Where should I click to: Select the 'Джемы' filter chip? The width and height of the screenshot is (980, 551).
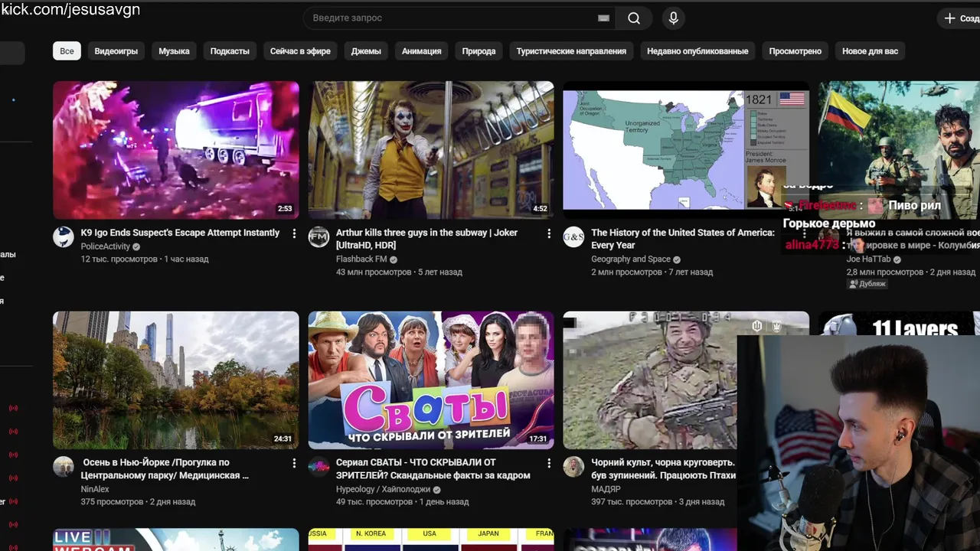tap(366, 51)
